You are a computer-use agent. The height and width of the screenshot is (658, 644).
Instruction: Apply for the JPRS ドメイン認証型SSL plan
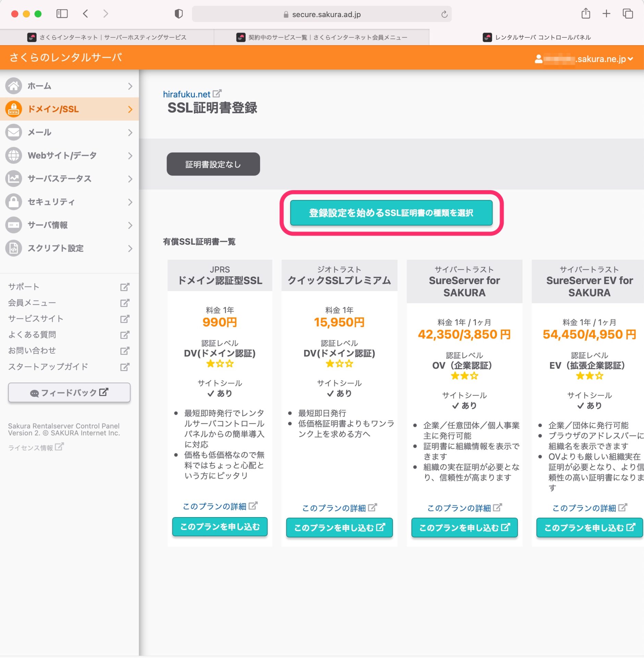pos(220,527)
